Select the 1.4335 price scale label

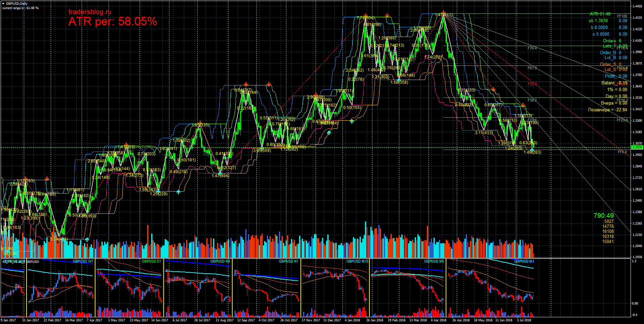(637, 17)
